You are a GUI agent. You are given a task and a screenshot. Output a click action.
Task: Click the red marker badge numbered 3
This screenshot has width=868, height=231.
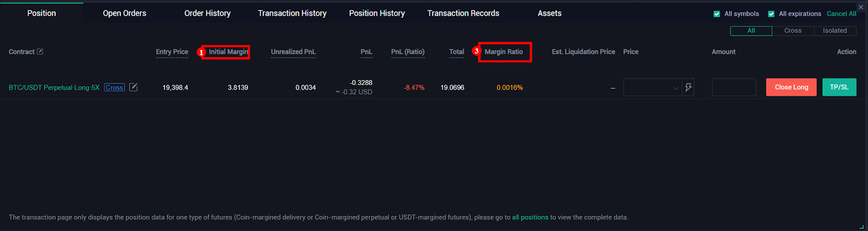[x=476, y=51]
